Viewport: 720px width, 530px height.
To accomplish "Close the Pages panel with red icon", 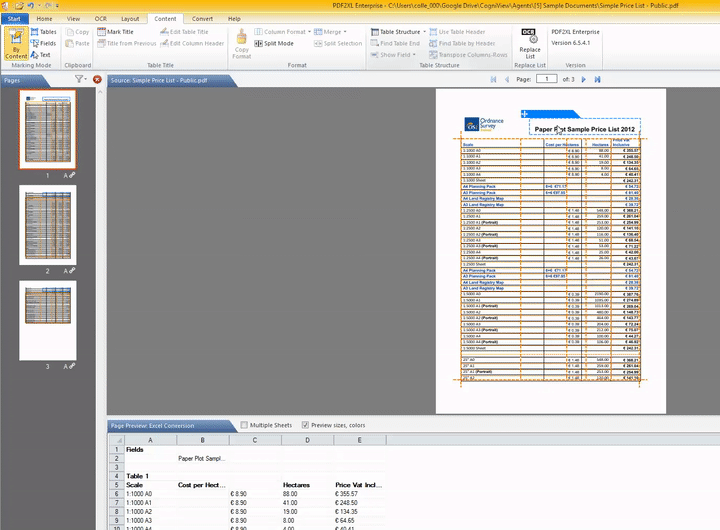I will tap(97, 79).
